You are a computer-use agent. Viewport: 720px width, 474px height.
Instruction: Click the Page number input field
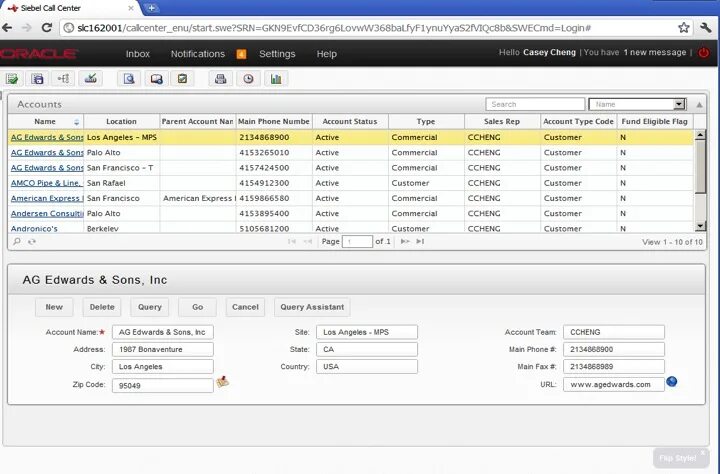357,241
